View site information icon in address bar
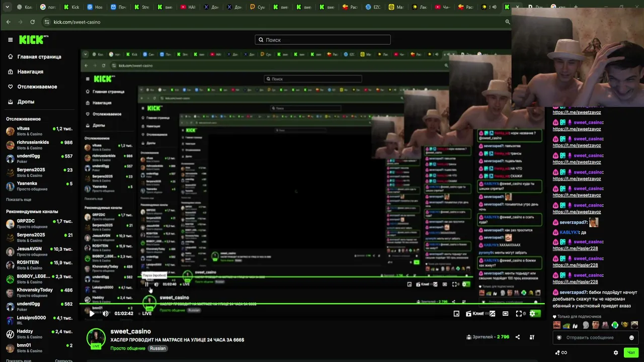Viewport: 644px width, 362px height. [47, 22]
